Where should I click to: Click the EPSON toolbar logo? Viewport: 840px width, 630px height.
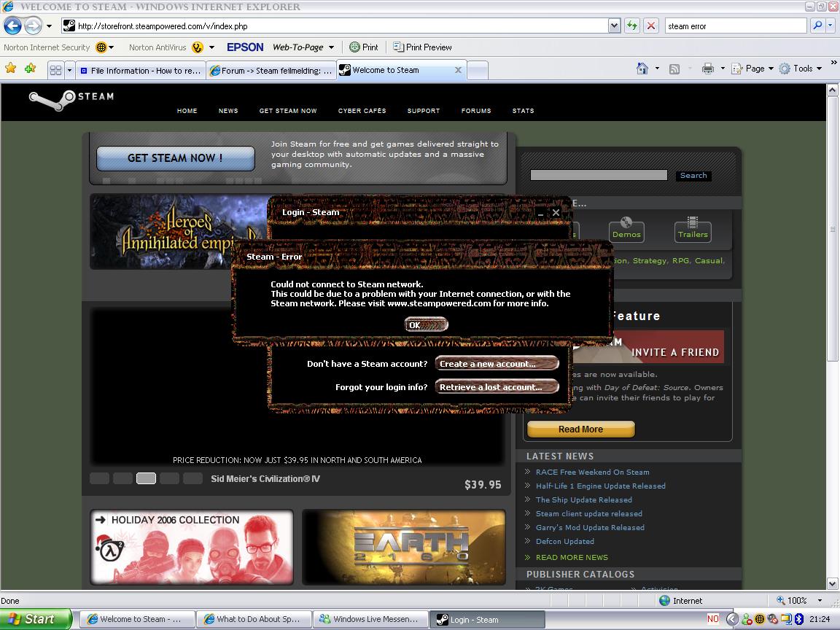(x=245, y=47)
